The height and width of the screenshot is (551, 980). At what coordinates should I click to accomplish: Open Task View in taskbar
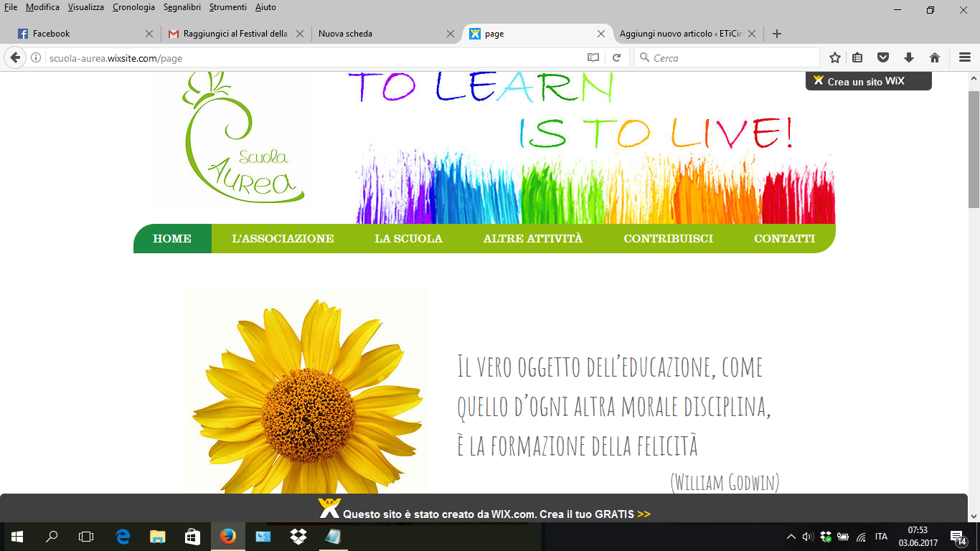point(86,536)
